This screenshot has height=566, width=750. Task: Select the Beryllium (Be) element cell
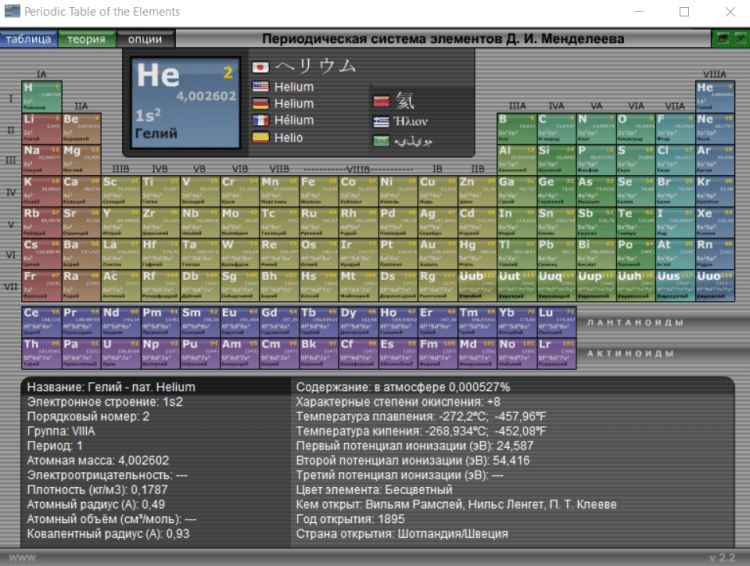(81, 128)
